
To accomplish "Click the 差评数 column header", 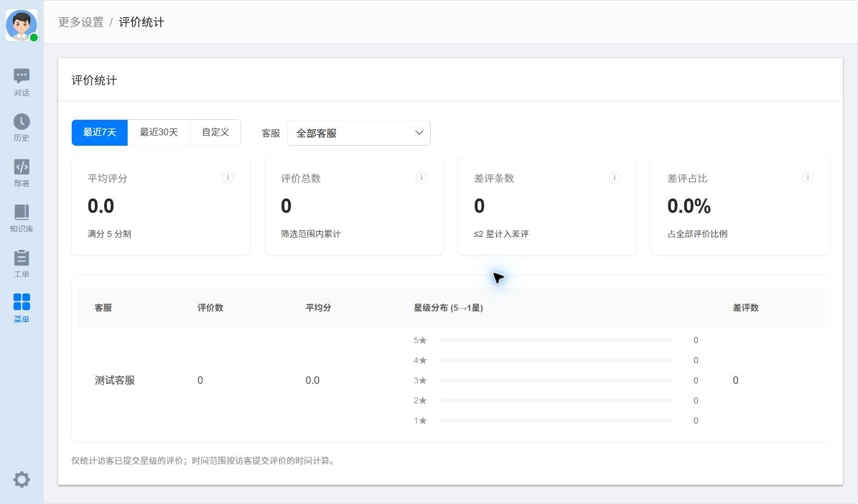I will (x=745, y=307).
